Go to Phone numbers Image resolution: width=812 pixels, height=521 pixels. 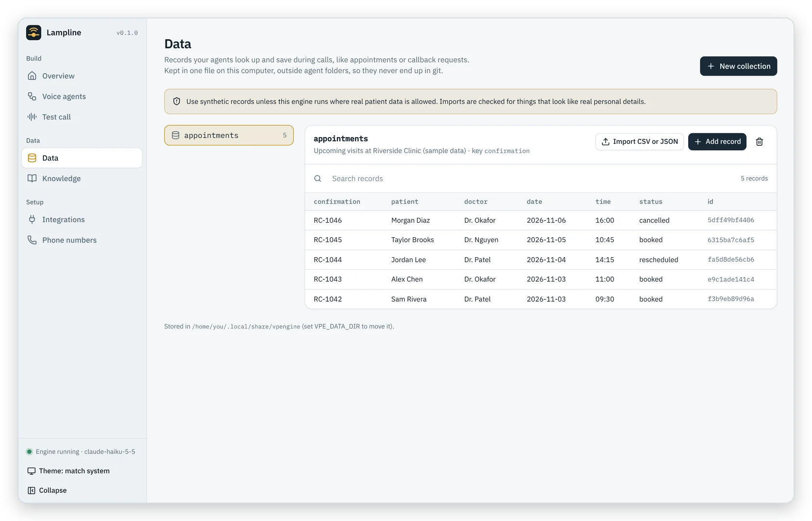pos(82,240)
